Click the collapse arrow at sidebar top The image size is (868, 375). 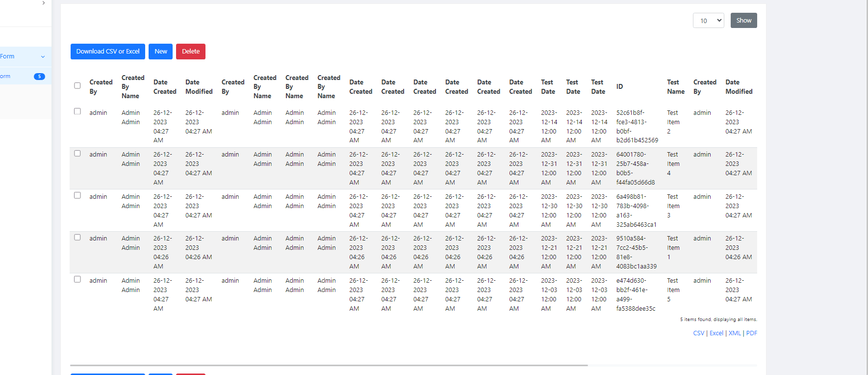pos(44,3)
